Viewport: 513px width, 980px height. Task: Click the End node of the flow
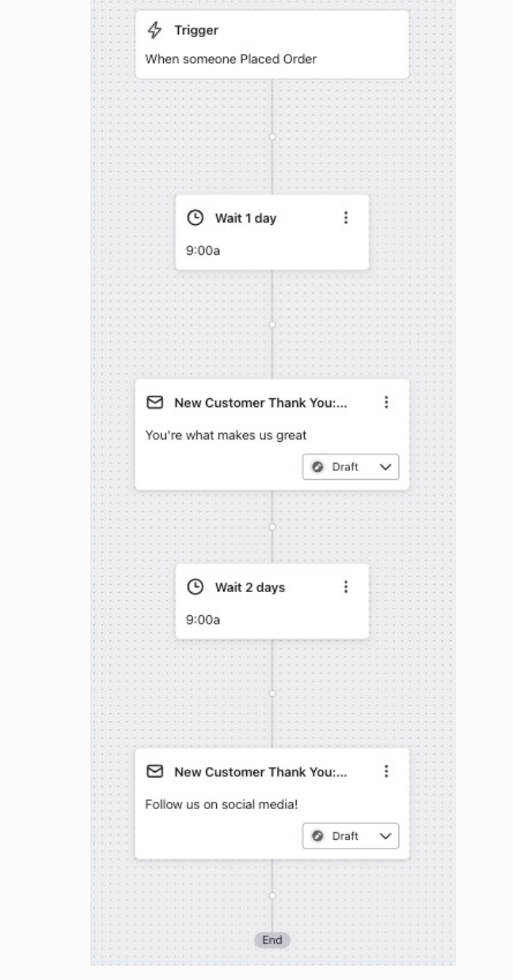[x=272, y=940]
